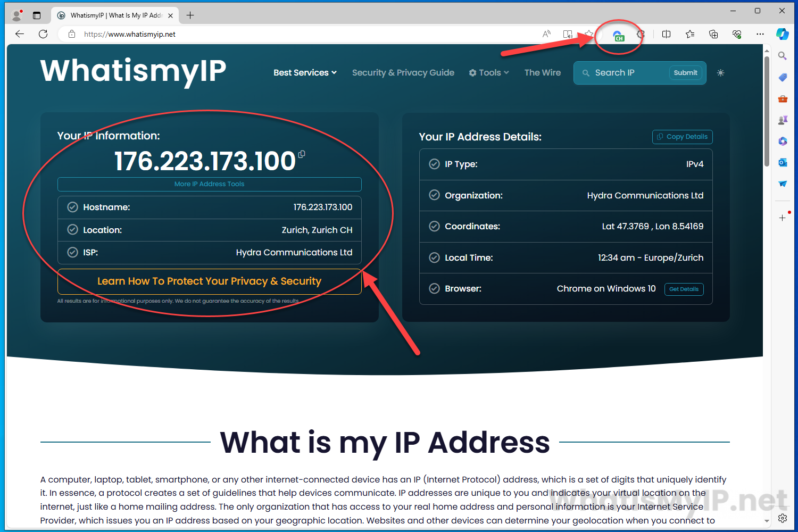798x532 pixels.
Task: Toggle split screen view
Action: click(x=666, y=34)
